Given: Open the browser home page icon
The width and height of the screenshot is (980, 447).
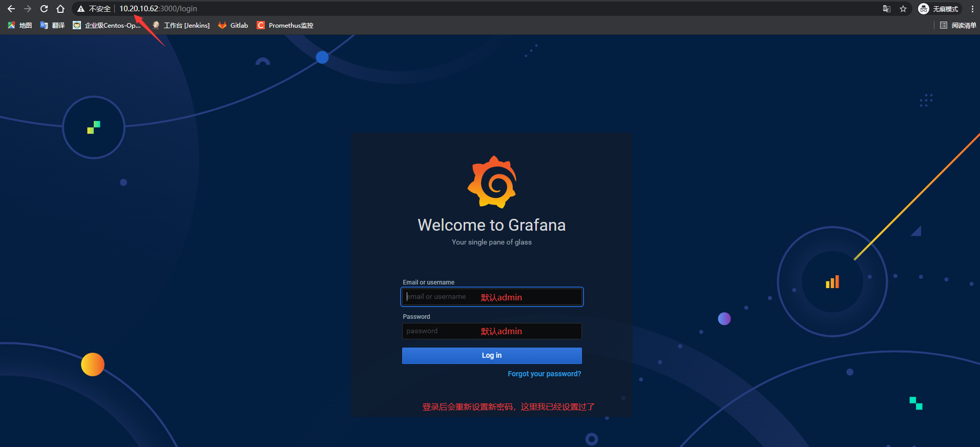Looking at the screenshot, I should (60, 9).
